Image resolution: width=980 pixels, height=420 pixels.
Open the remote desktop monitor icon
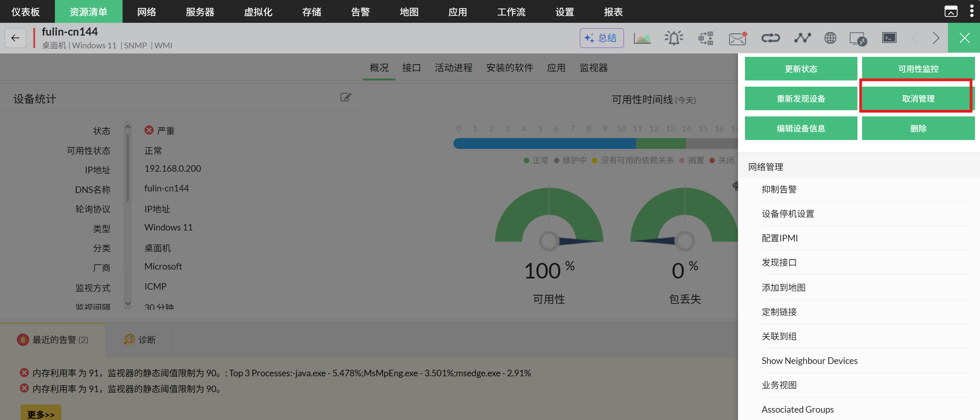[x=858, y=39]
